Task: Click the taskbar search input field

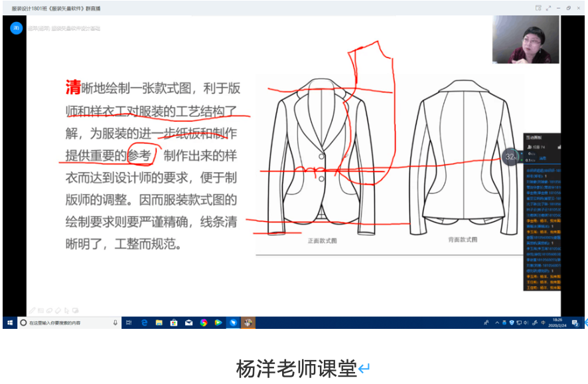Action: coord(66,323)
